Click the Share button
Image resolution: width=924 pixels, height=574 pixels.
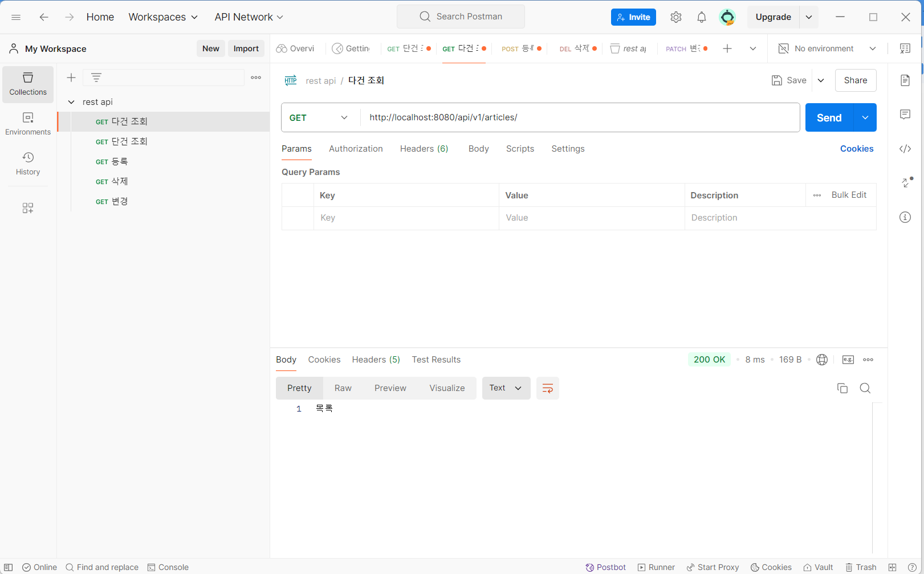pos(856,80)
